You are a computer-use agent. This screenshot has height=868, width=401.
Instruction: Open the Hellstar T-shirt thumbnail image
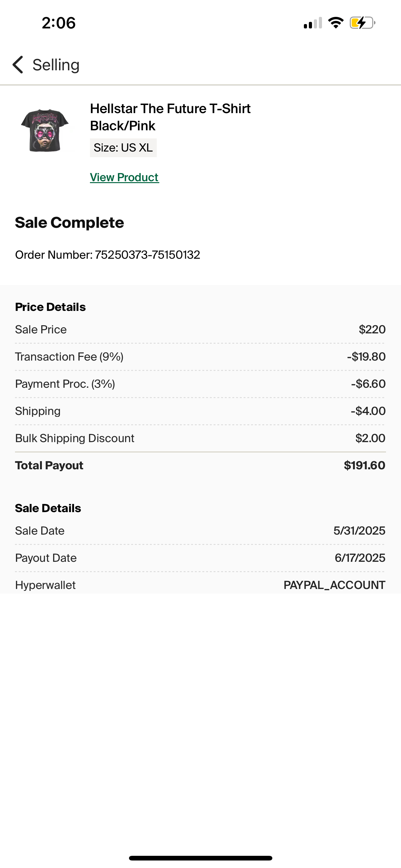coord(45,130)
